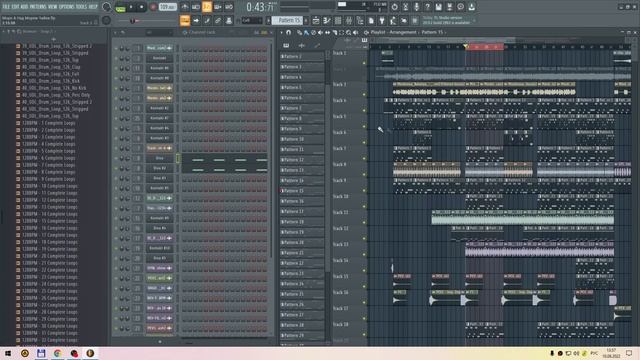Click the question mark help icon
The image size is (640, 360).
click(x=427, y=7)
